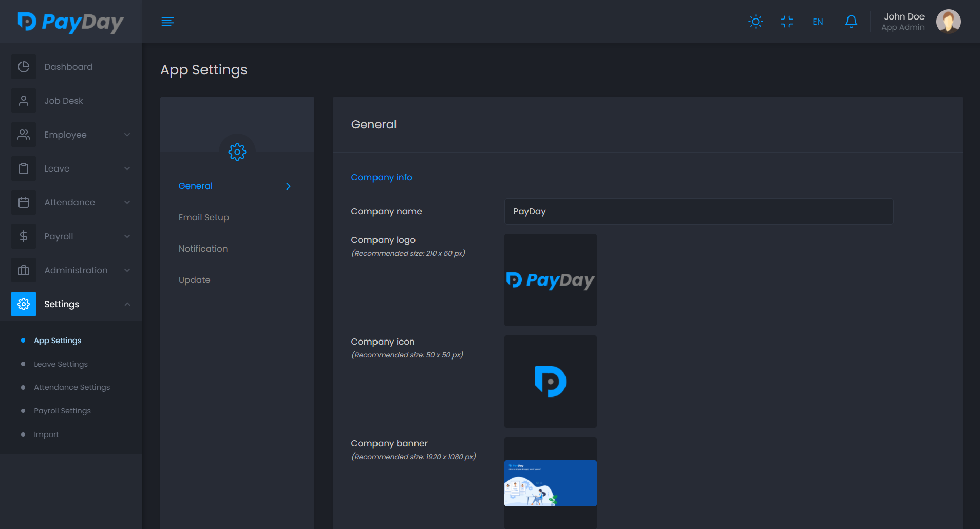The width and height of the screenshot is (980, 529).
Task: Click the Company name input field
Action: (x=699, y=212)
